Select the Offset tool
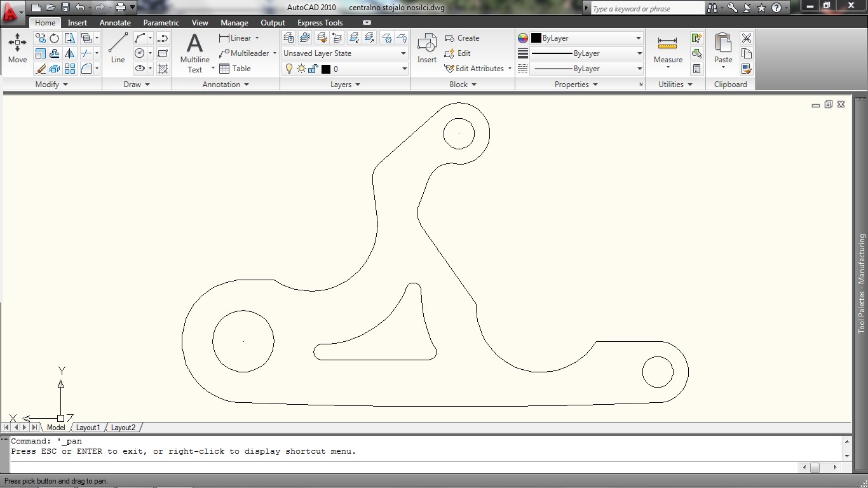Image resolution: width=868 pixels, height=488 pixels. (55, 53)
